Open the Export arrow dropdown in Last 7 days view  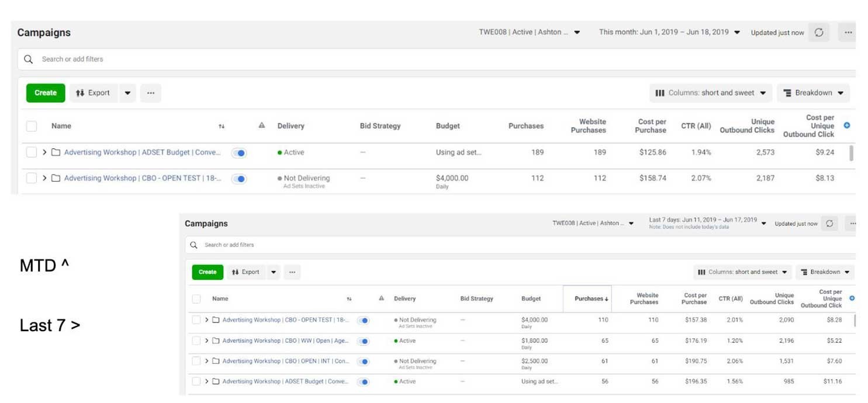pyautogui.click(x=274, y=272)
